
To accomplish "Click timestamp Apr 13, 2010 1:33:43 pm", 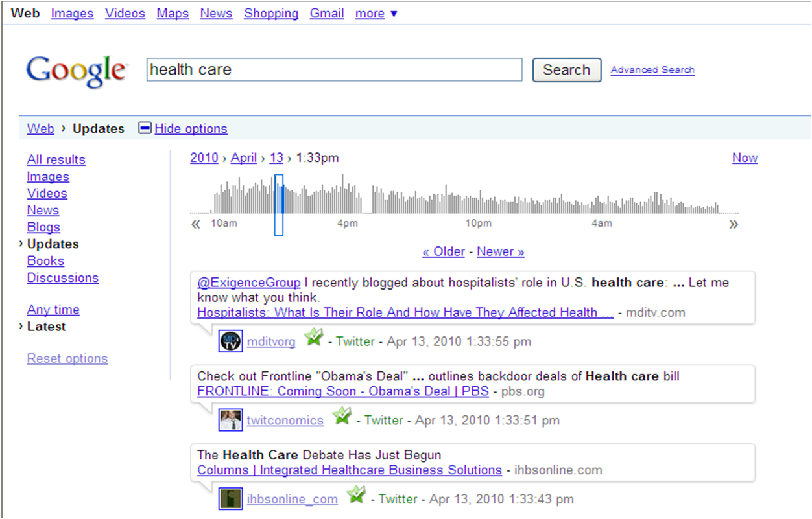I will point(501,500).
